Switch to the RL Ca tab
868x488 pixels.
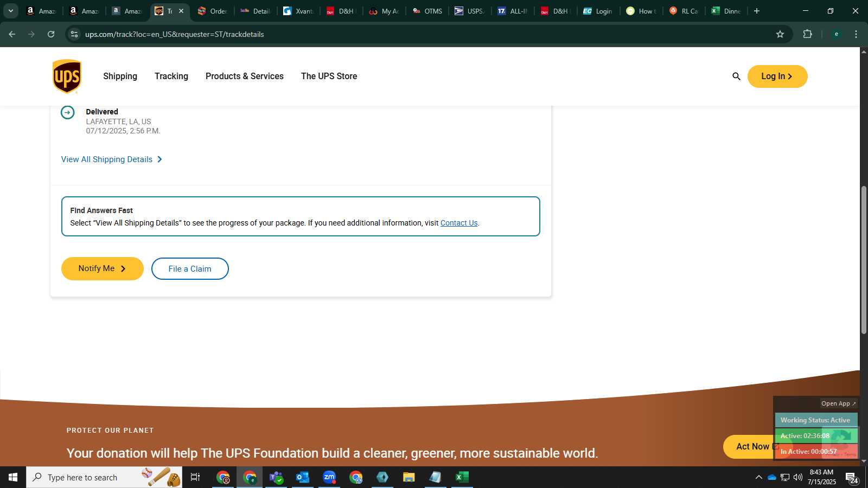[684, 11]
